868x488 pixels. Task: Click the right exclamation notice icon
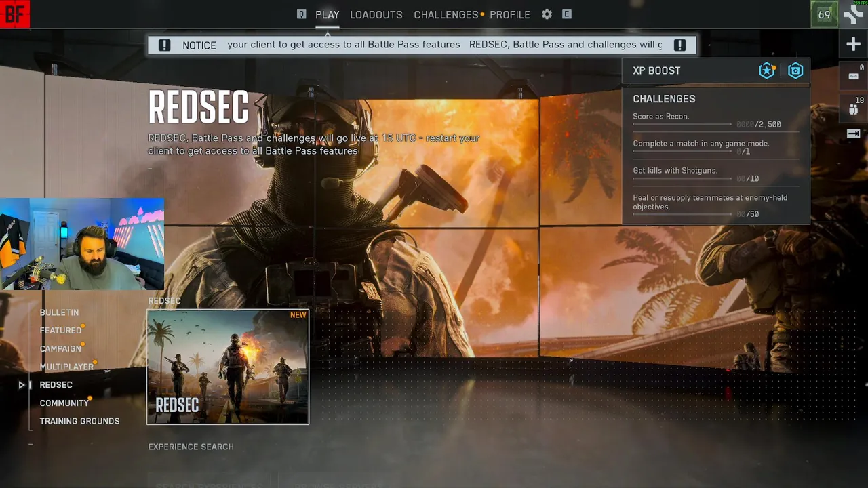(x=679, y=45)
